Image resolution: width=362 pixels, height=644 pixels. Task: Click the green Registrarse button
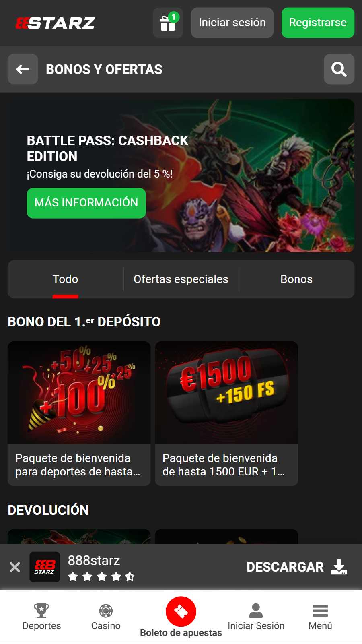pyautogui.click(x=318, y=23)
